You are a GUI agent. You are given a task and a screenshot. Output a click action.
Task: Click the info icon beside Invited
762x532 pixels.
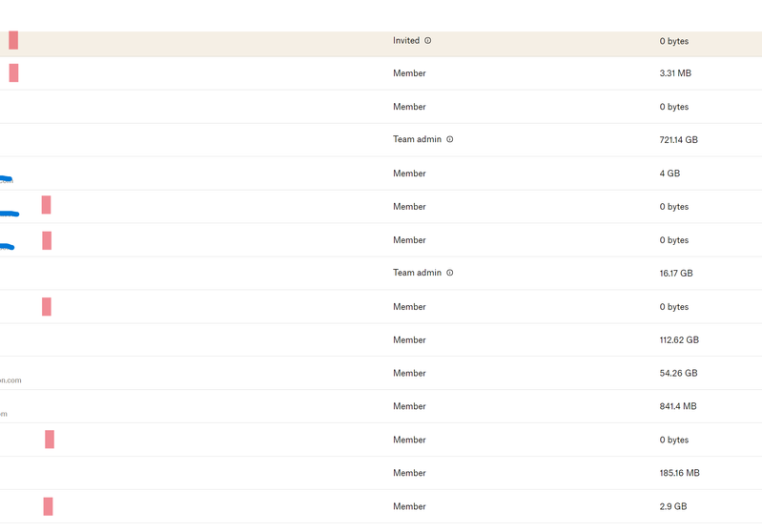click(428, 41)
